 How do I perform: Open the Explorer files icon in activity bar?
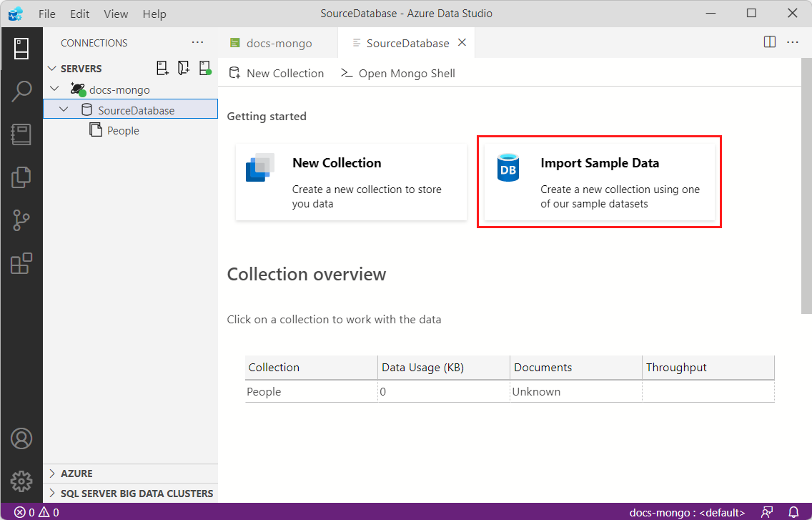click(x=21, y=177)
